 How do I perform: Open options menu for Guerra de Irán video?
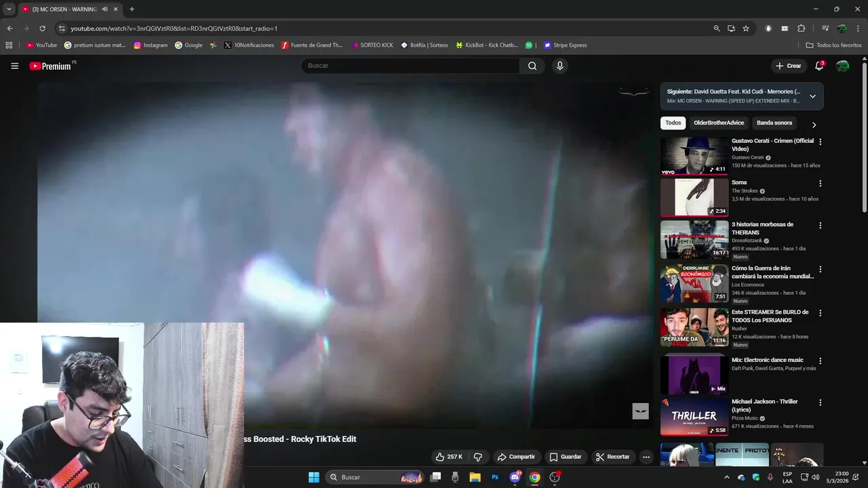(820, 269)
